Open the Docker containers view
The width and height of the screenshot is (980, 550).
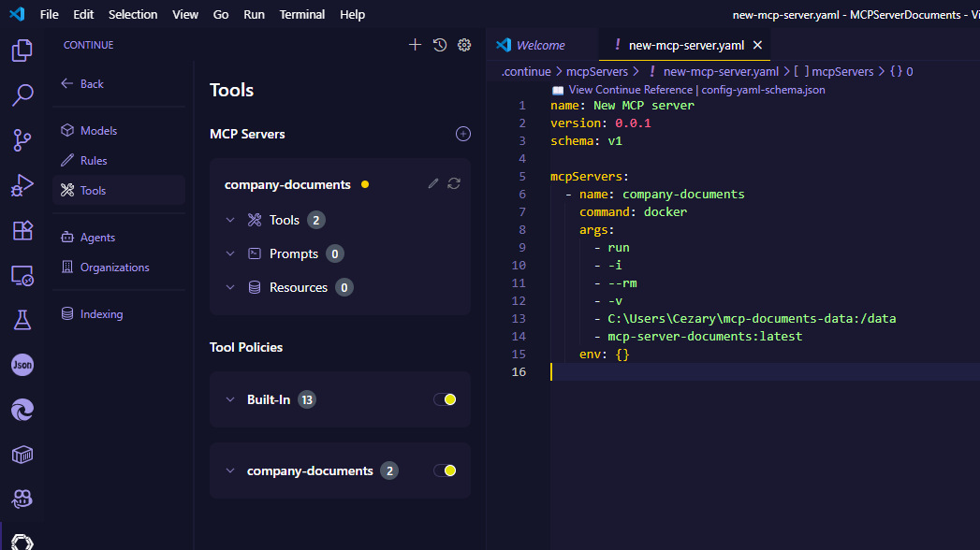[22, 456]
